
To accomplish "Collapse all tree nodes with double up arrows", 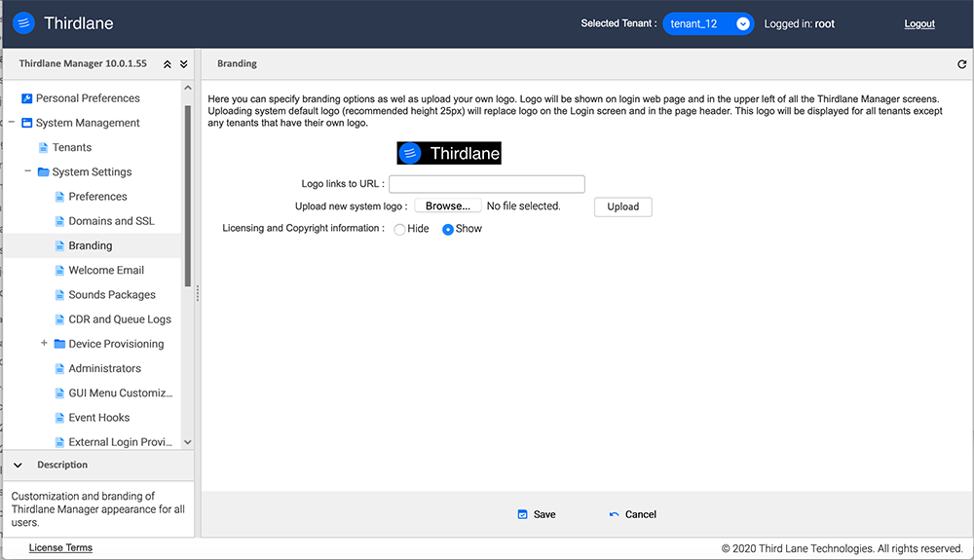I will [x=168, y=64].
